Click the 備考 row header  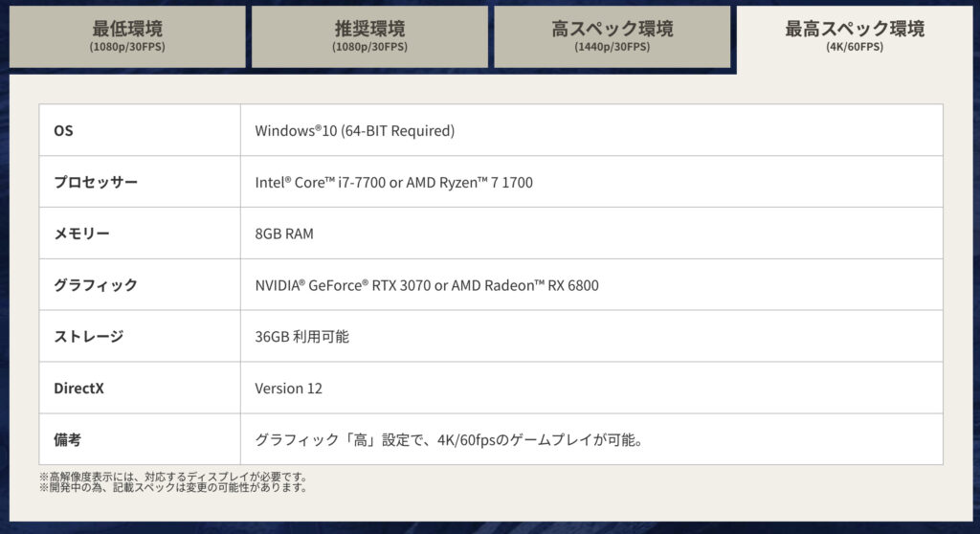(x=67, y=440)
